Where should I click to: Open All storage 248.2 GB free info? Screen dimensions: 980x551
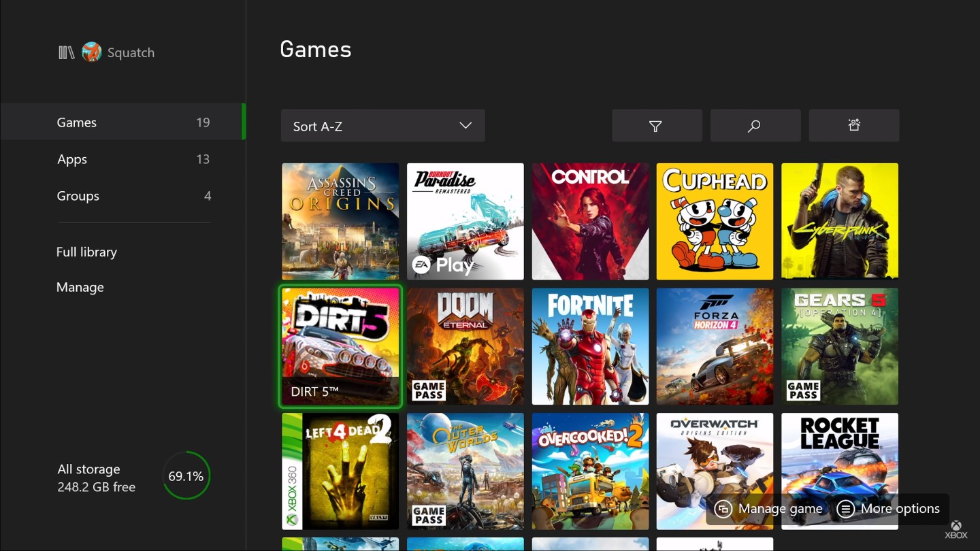[x=97, y=478]
